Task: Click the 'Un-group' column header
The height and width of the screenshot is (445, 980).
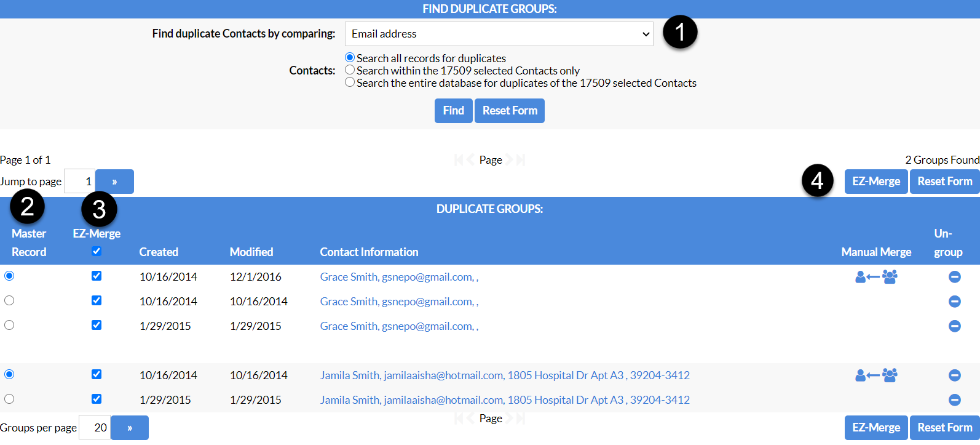Action: tap(948, 243)
